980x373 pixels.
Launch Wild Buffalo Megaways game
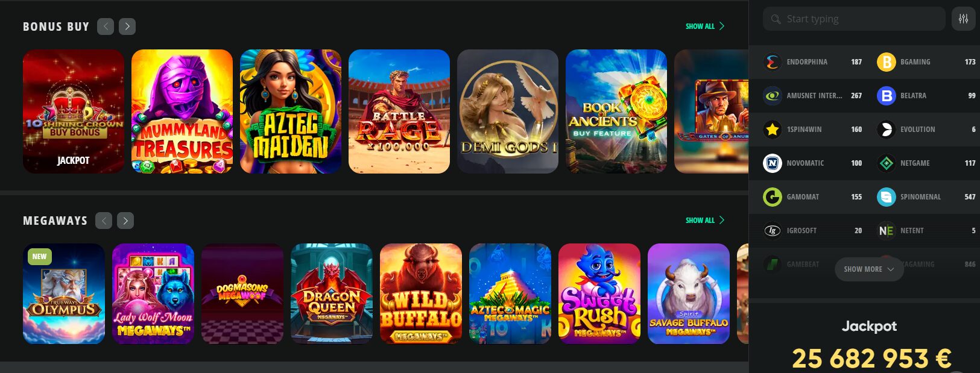(421, 294)
